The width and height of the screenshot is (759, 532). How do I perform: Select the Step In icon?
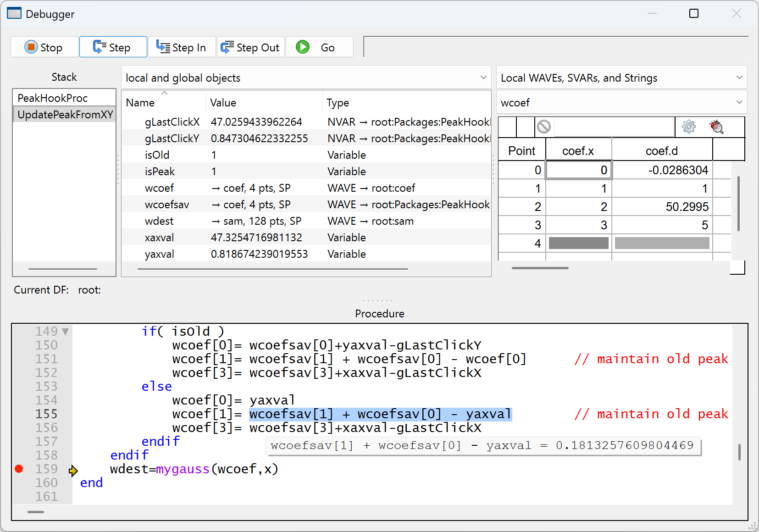(182, 47)
